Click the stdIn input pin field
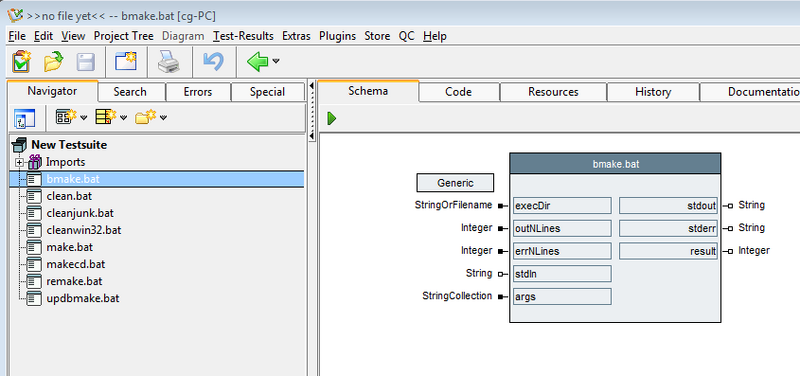The image size is (800, 376). coord(562,273)
